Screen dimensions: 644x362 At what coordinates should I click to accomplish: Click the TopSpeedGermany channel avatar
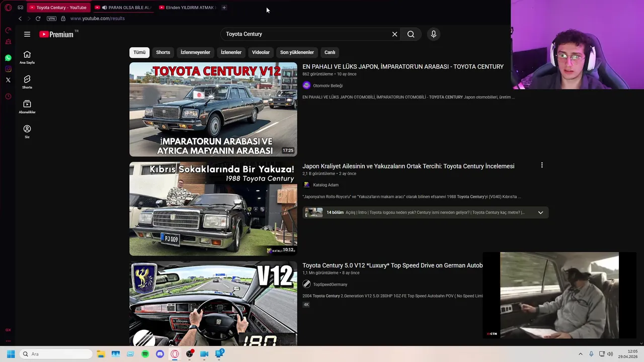[x=306, y=284]
